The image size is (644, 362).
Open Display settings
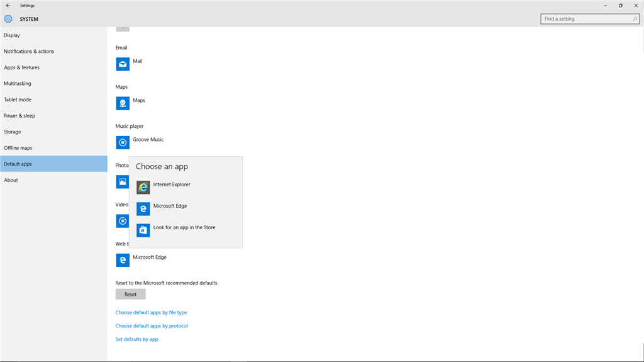coord(54,35)
